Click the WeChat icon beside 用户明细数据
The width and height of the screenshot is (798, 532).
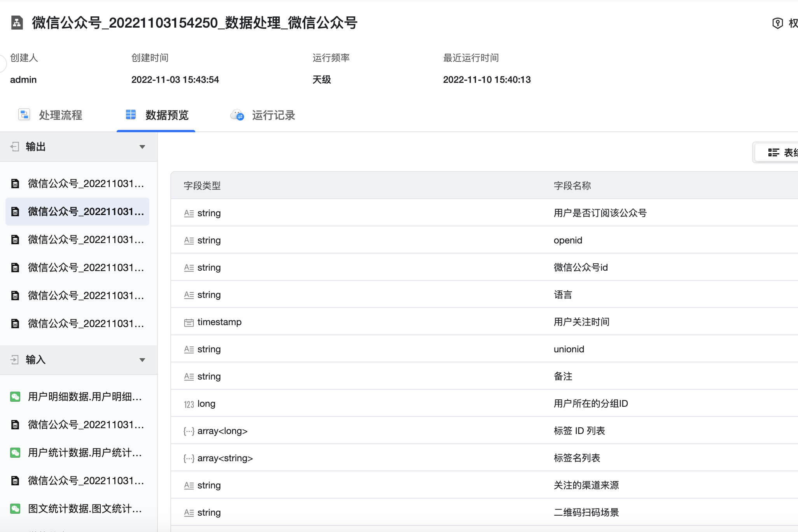(x=15, y=397)
